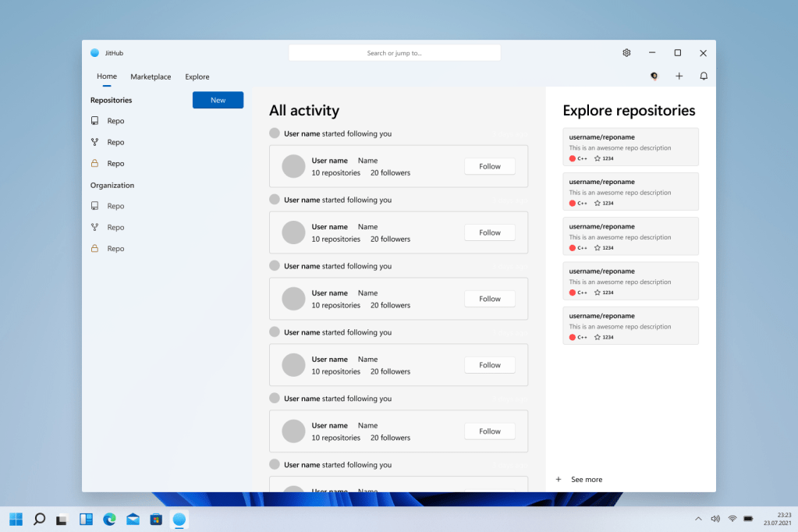Open the user profile avatar icon

pyautogui.click(x=654, y=76)
